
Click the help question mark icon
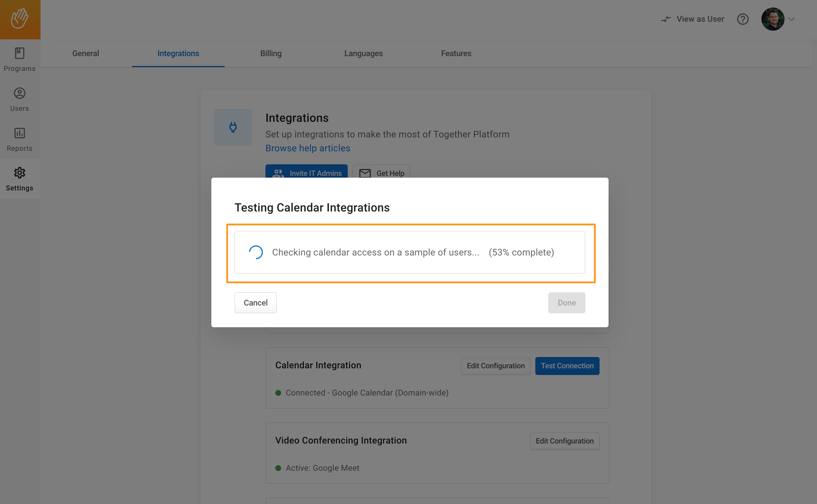pyautogui.click(x=743, y=19)
